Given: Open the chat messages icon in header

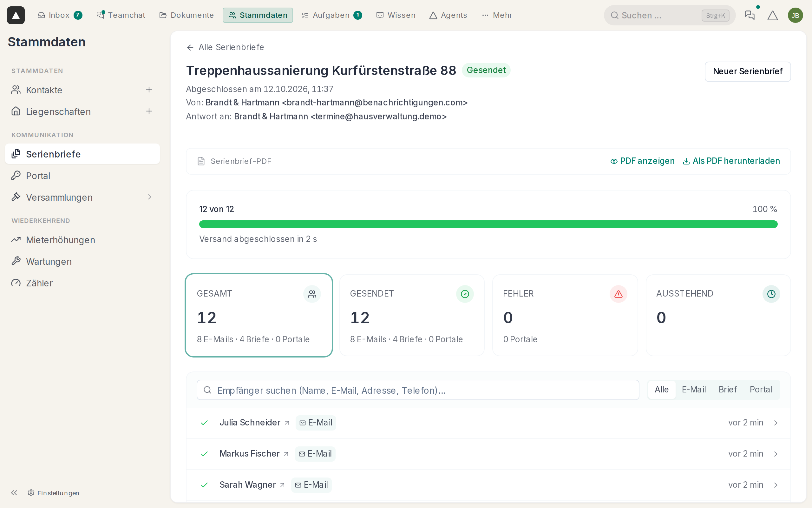Looking at the screenshot, I should (x=750, y=15).
